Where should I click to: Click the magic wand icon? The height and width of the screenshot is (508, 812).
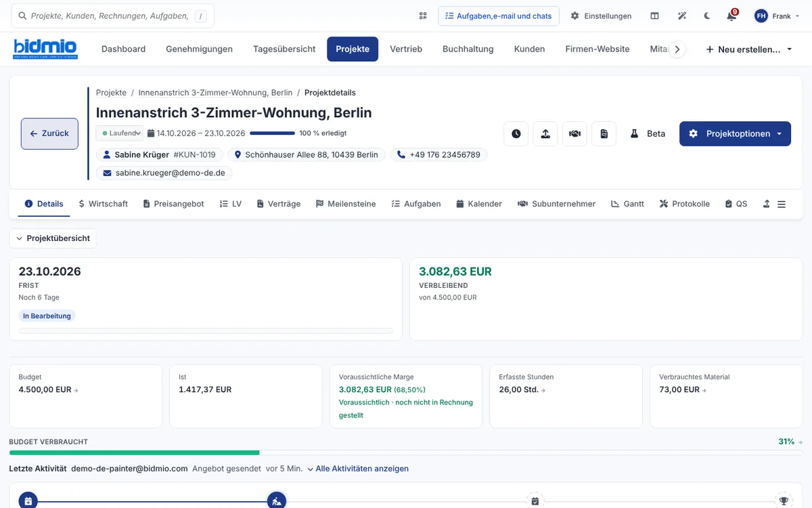pos(682,16)
